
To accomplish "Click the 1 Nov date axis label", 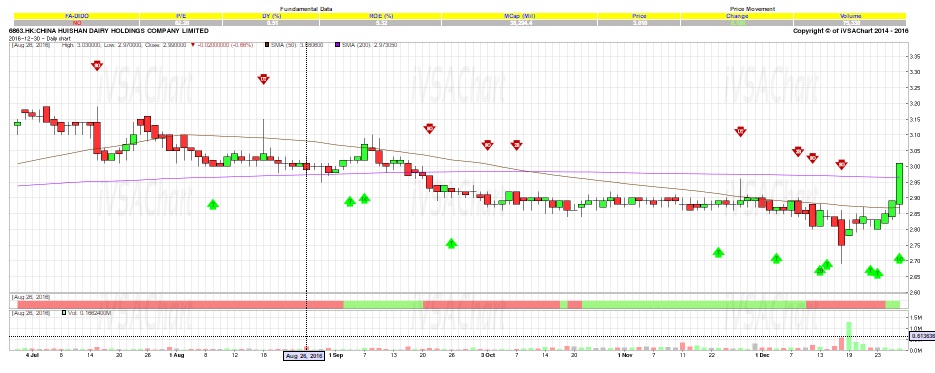I will click(x=626, y=356).
